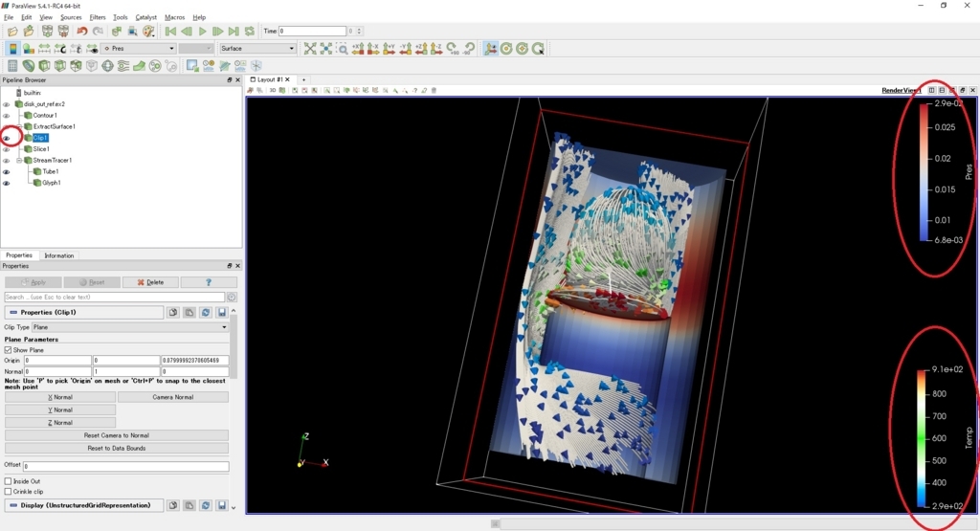Switch to the Information tab
Image resolution: width=980 pixels, height=531 pixels.
click(x=58, y=255)
